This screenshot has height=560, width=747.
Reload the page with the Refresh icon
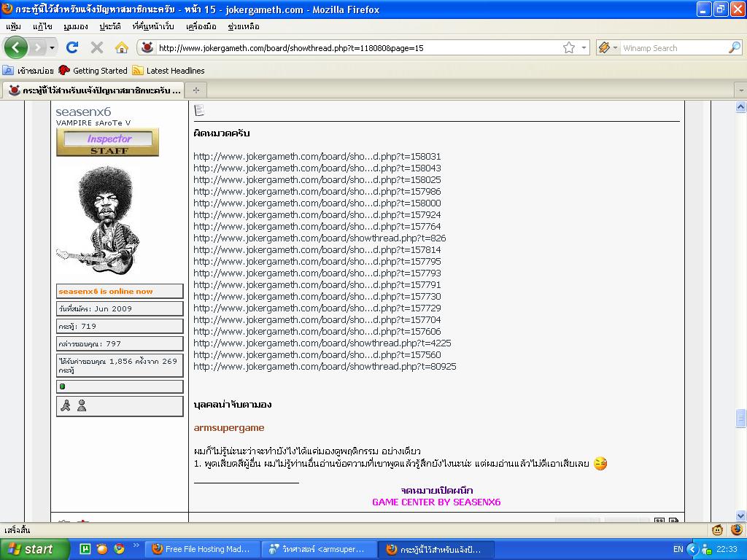(72, 47)
